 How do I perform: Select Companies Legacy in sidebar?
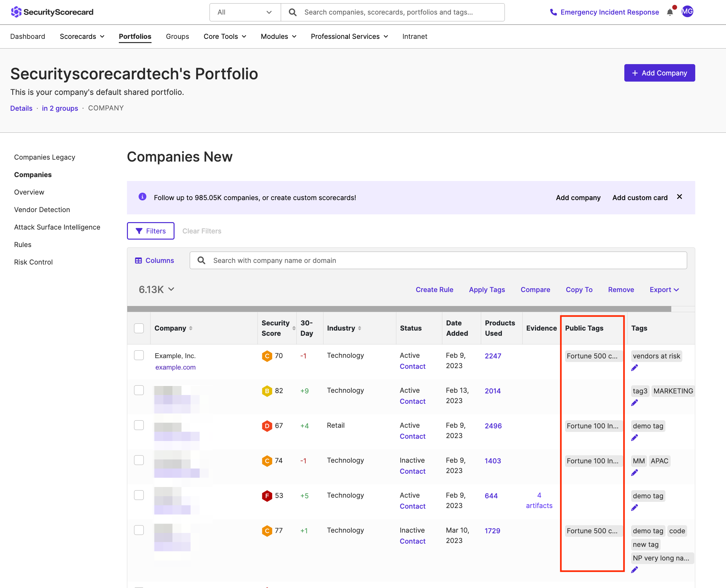point(45,157)
